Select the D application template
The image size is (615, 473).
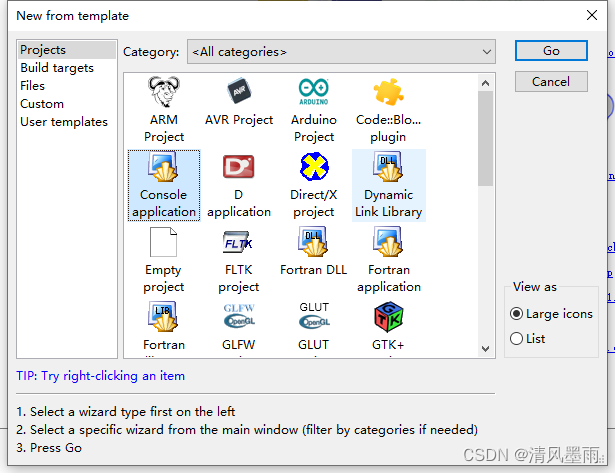[239, 167]
